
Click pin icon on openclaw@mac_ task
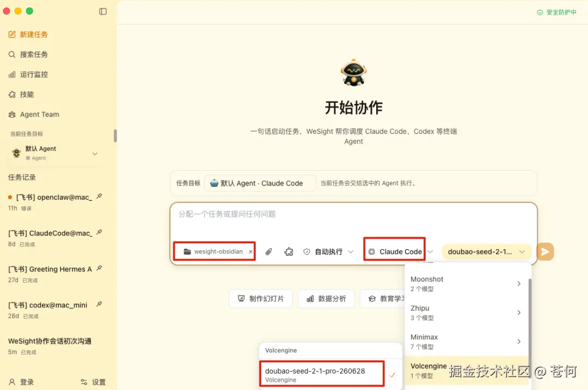click(100, 196)
